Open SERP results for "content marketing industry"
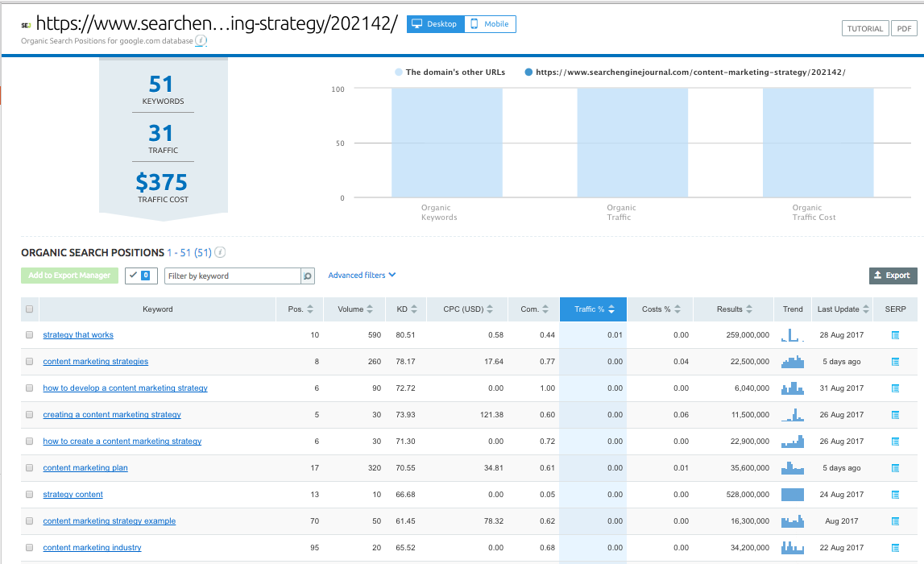924x564 pixels. (894, 547)
